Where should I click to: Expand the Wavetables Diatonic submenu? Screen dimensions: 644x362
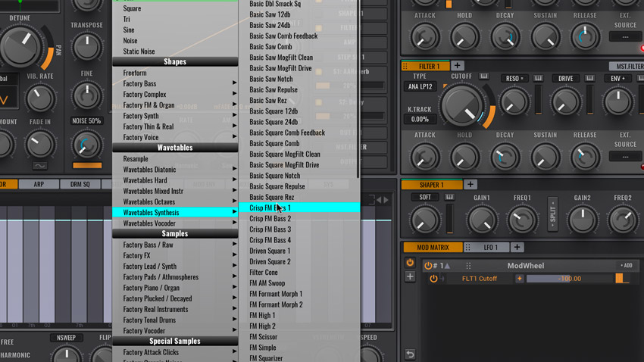[x=175, y=170]
